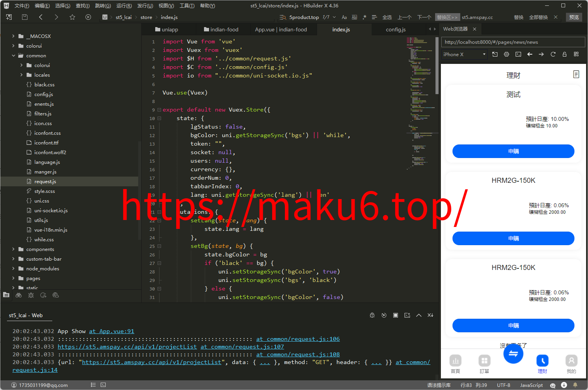Click the new file icon in toolbar
Screen dimensions: 588x390
[x=9, y=17]
